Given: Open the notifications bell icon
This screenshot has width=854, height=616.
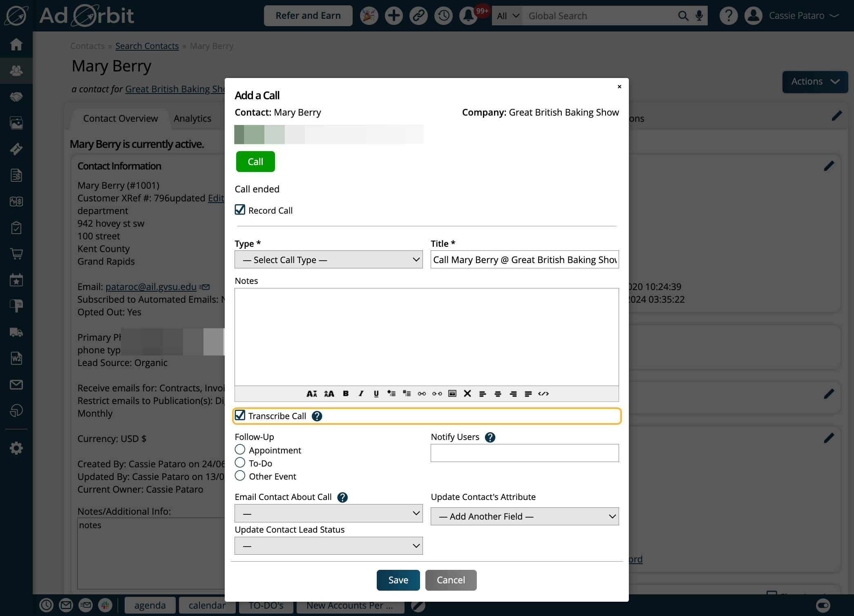Looking at the screenshot, I should tap(468, 16).
